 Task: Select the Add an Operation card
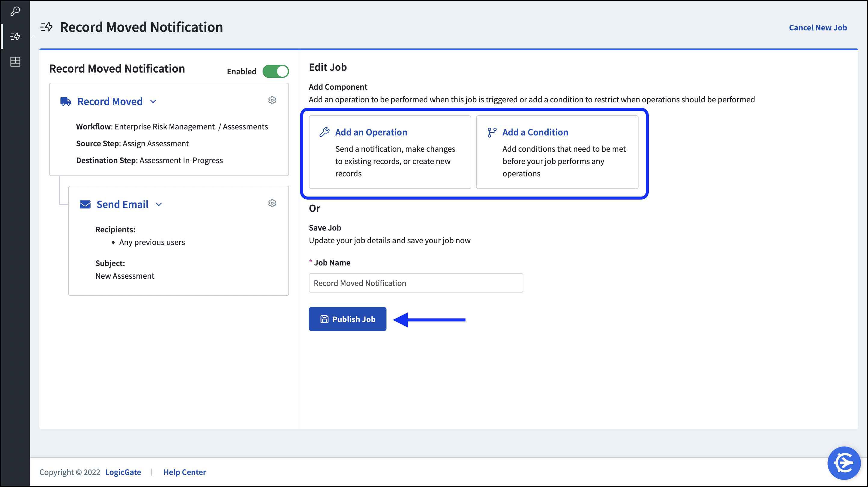(390, 152)
